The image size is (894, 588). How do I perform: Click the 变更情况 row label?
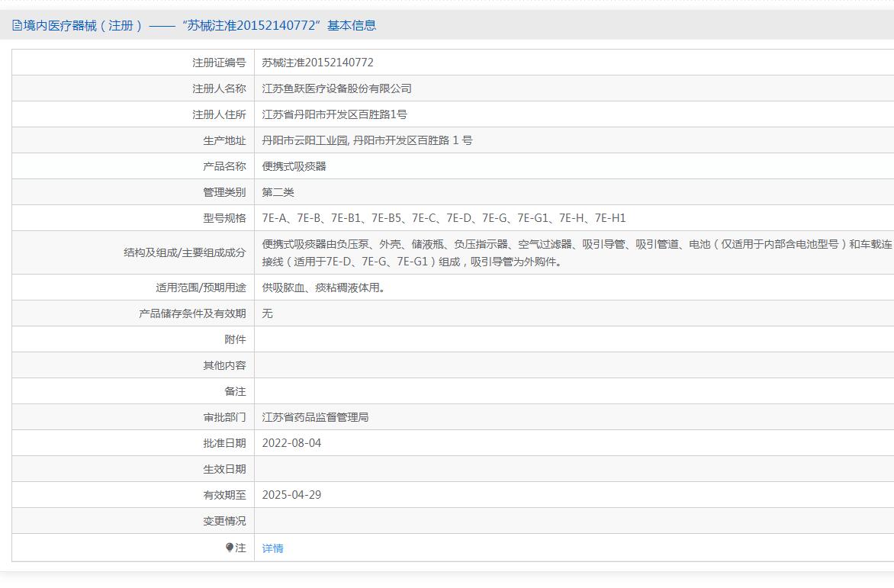[x=224, y=521]
